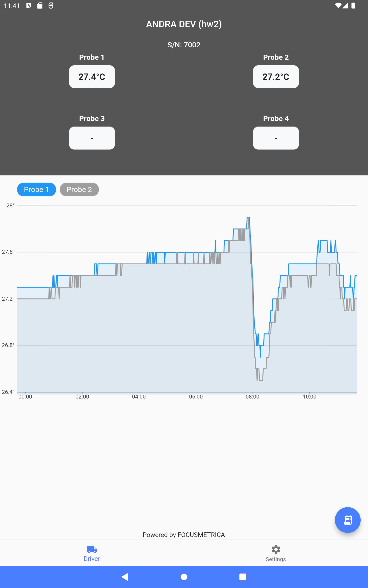
Task: Click the 11:41 clock in status bar
Action: click(12, 6)
